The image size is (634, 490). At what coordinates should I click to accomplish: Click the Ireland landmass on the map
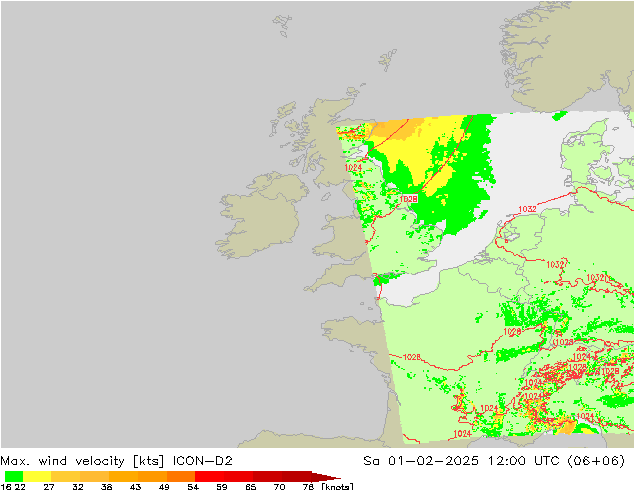coord(259,216)
